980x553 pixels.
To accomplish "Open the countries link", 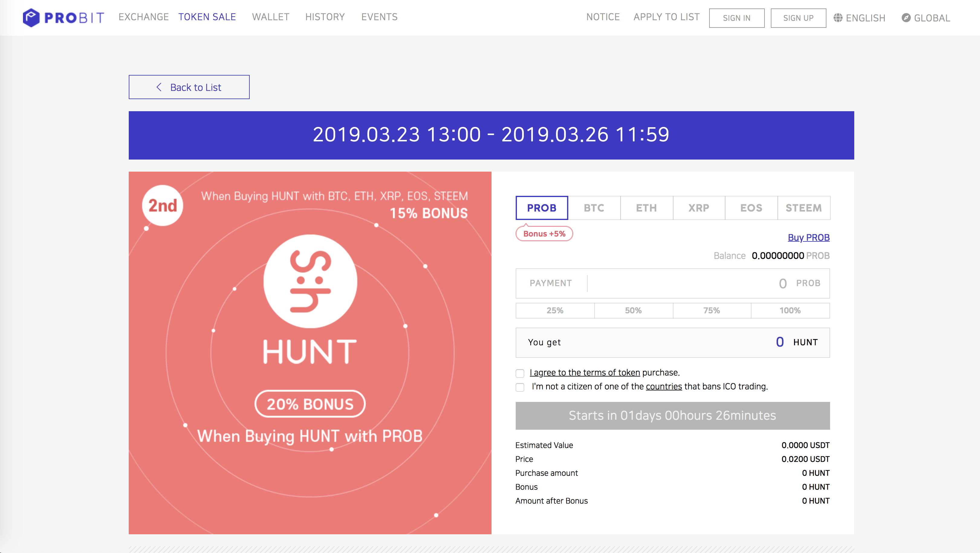I will click(x=664, y=386).
